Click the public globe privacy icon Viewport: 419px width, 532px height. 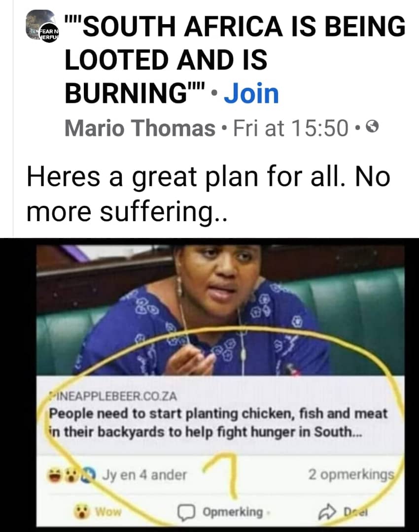(373, 127)
